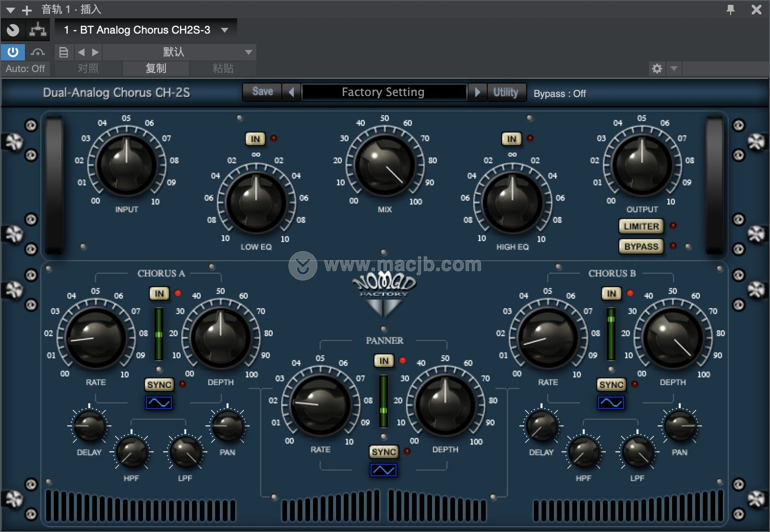Enable Panner SYNC button

384,452
